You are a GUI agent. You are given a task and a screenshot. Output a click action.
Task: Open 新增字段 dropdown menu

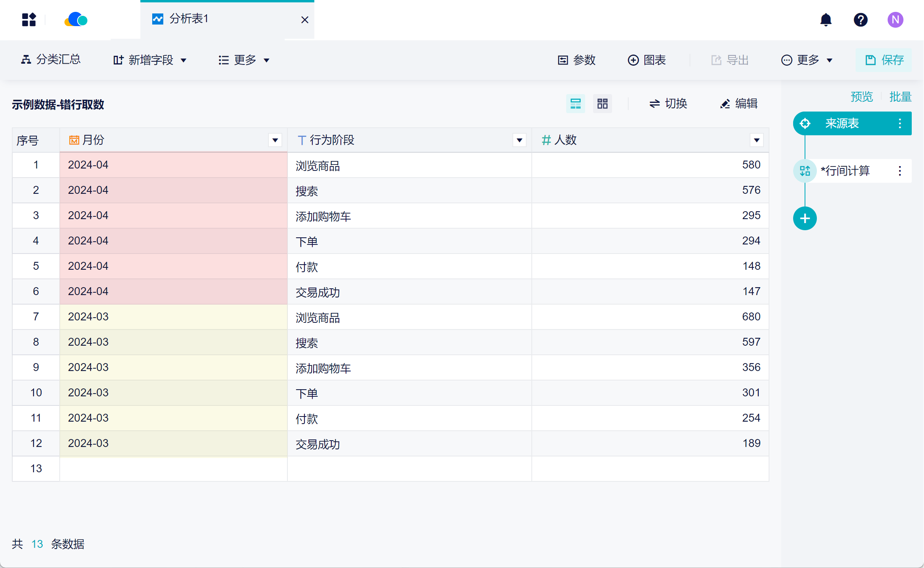[x=150, y=60]
